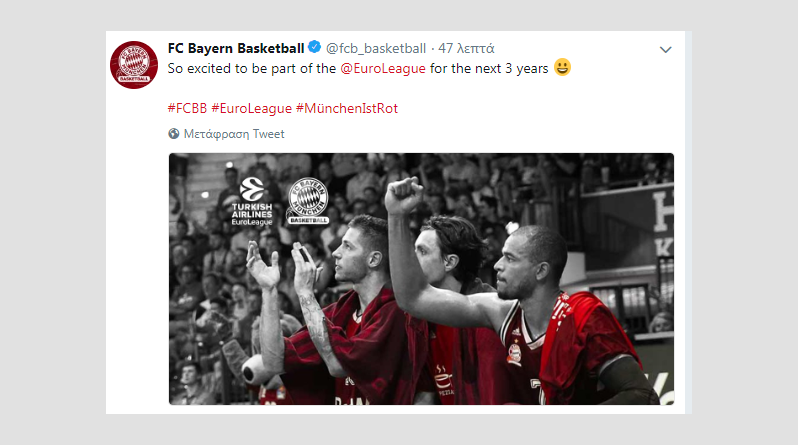Click Μετάφραση Tweet to translate
This screenshot has width=798, height=445.
coord(234,134)
